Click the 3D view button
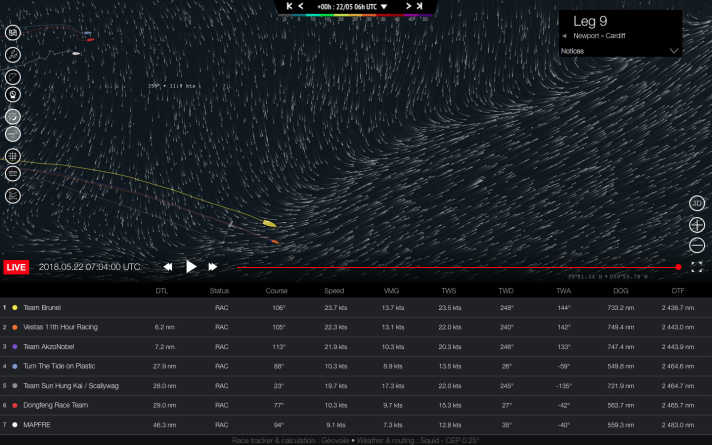 pyautogui.click(x=697, y=203)
